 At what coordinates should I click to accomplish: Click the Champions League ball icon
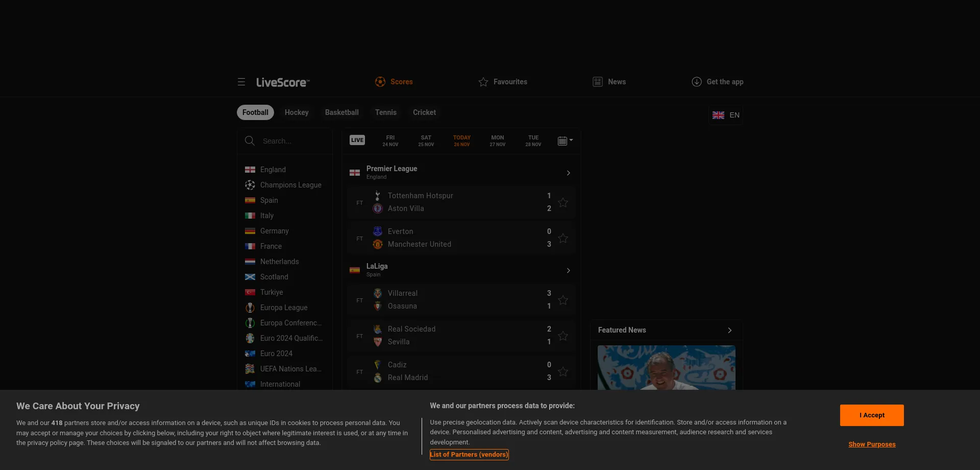tap(250, 185)
